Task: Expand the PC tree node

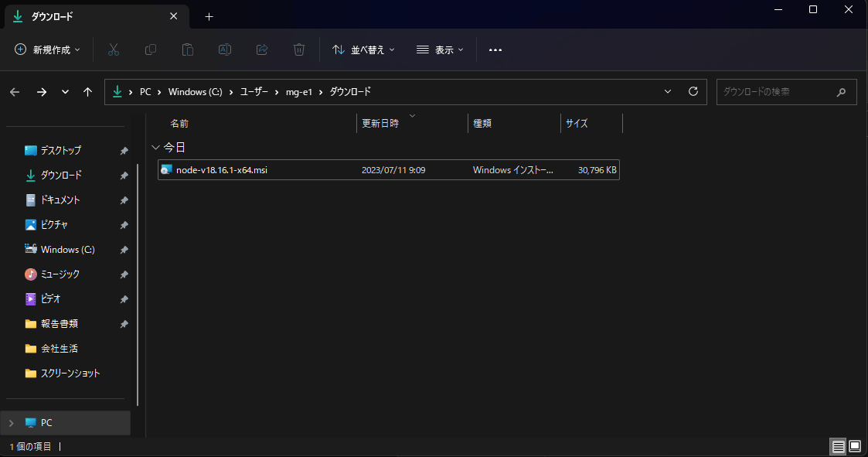Action: tap(11, 423)
